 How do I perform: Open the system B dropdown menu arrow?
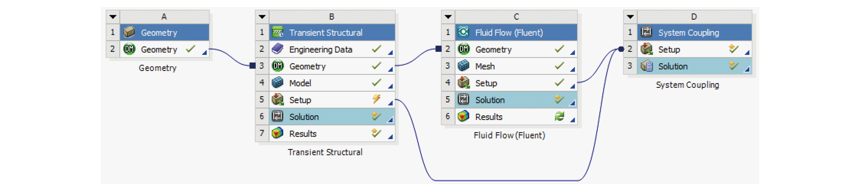262,16
